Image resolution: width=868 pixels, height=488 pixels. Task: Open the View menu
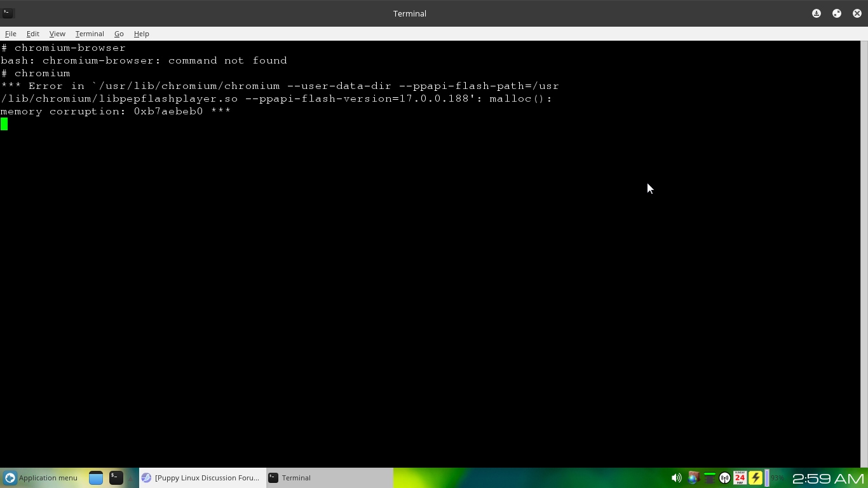coord(57,34)
